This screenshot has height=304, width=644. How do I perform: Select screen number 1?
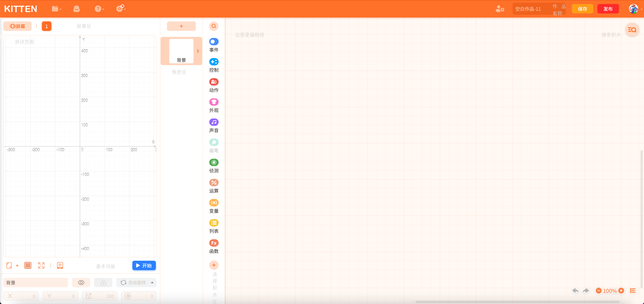[46, 26]
